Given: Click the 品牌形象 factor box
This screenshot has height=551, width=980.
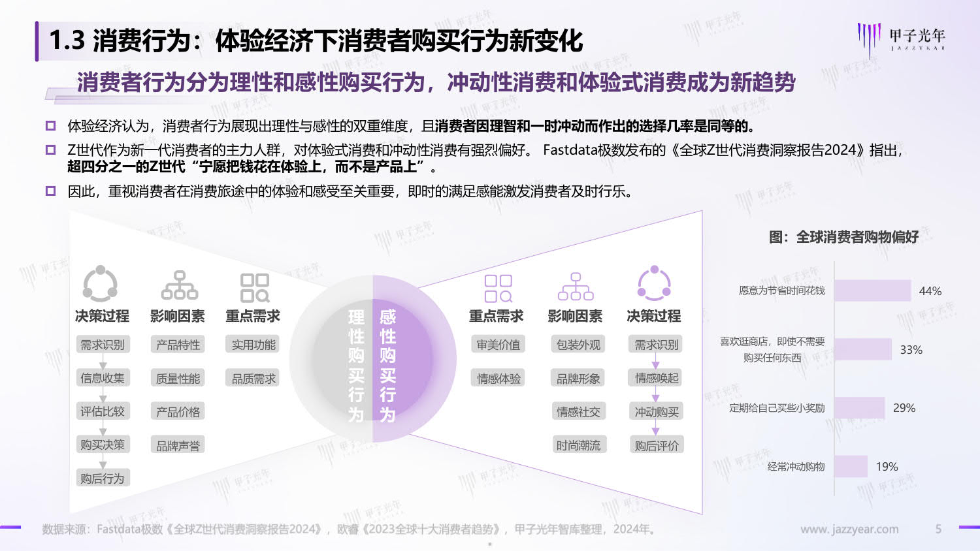Looking at the screenshot, I should coord(578,379).
